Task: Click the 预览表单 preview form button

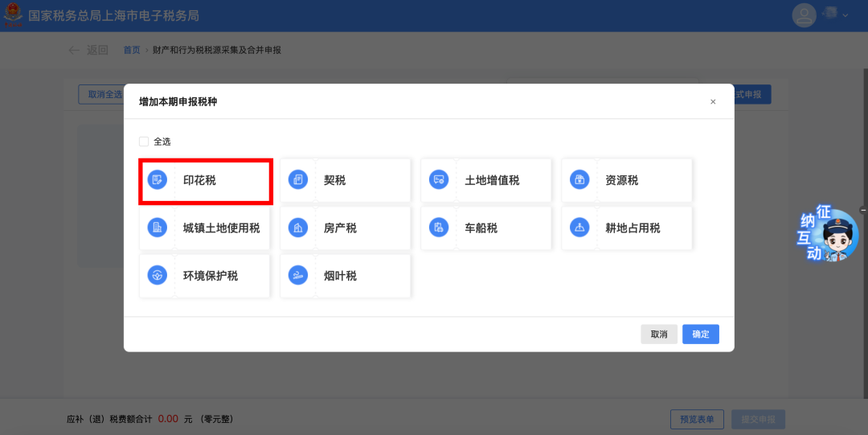Action: (x=697, y=419)
